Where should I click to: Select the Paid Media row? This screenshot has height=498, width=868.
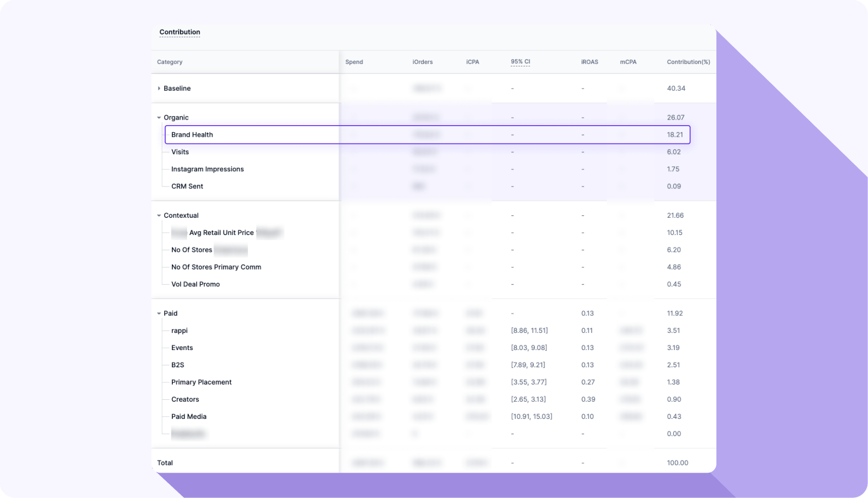pos(433,416)
